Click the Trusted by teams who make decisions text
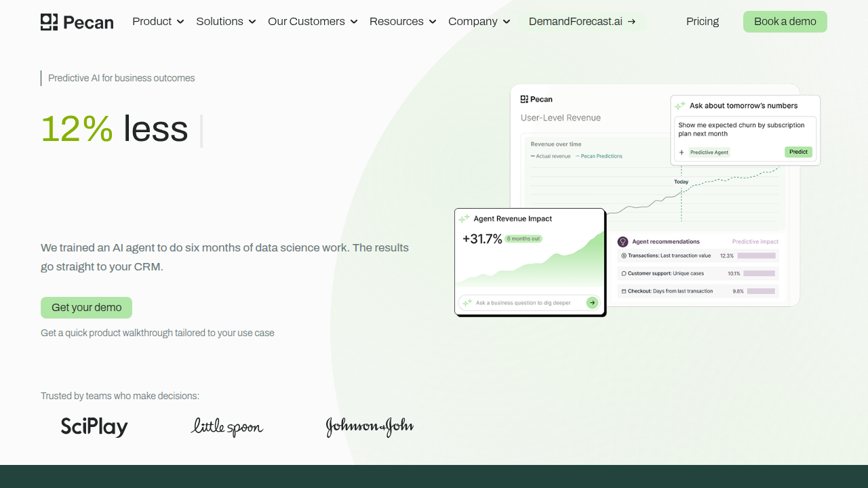868x488 pixels. click(x=120, y=396)
